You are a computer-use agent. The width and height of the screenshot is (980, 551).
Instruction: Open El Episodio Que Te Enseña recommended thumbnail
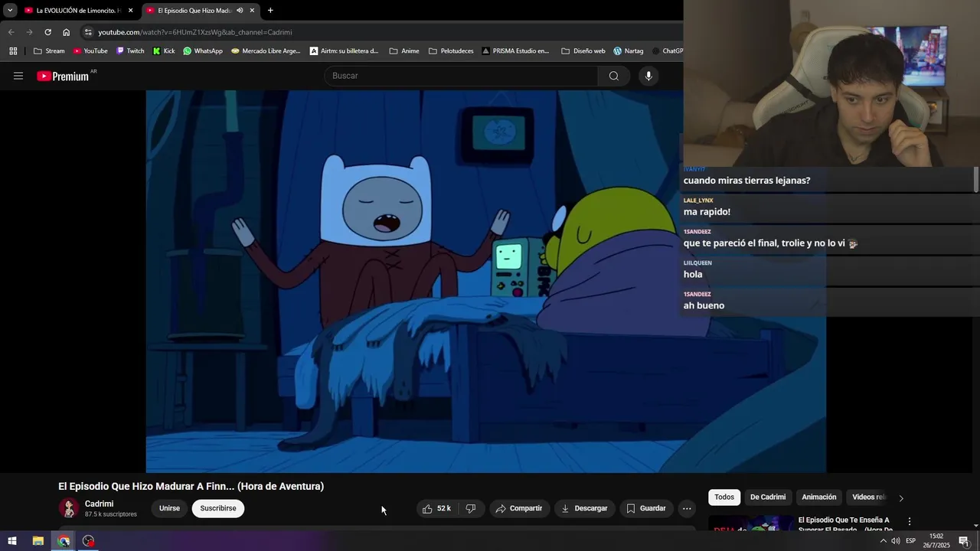point(751,523)
